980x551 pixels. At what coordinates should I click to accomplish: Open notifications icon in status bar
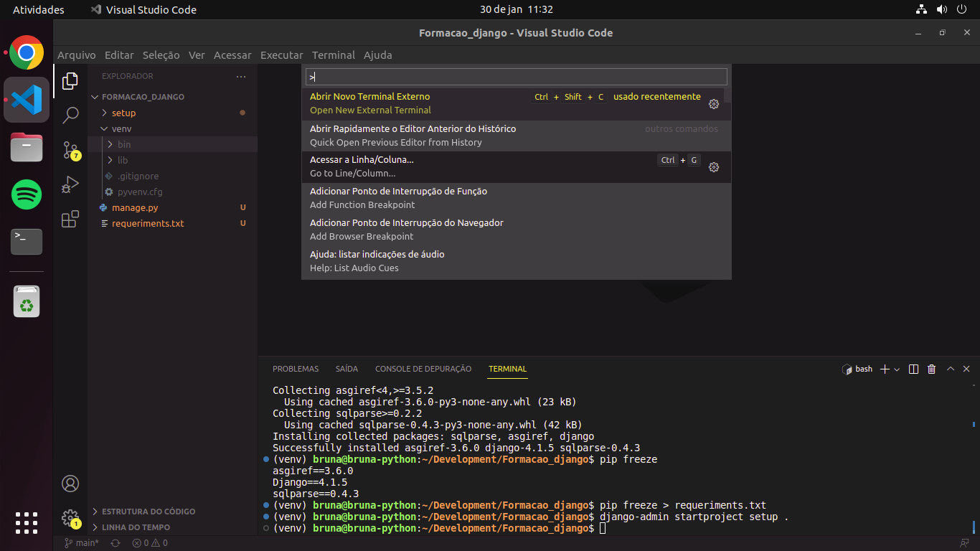(965, 543)
